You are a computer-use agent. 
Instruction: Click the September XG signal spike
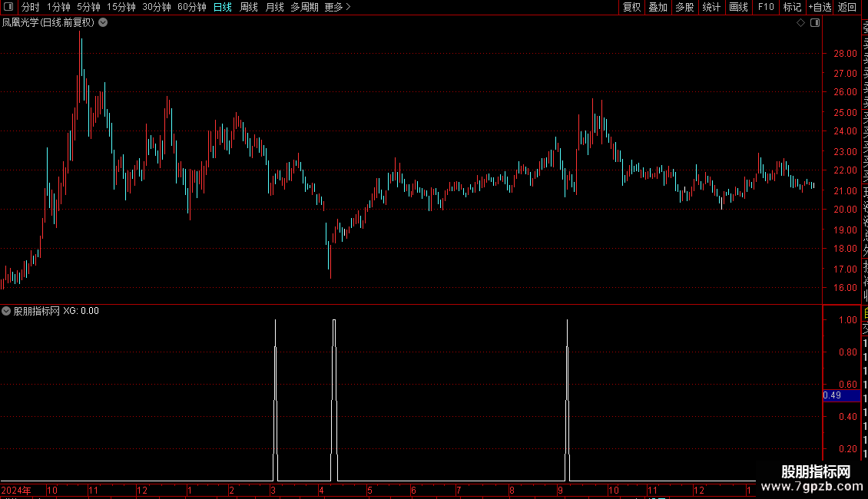click(568, 400)
